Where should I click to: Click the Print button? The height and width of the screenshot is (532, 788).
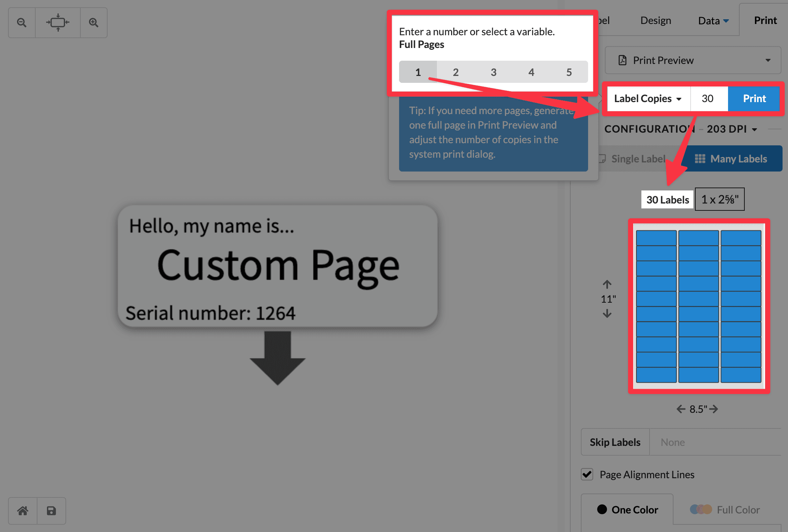click(754, 98)
